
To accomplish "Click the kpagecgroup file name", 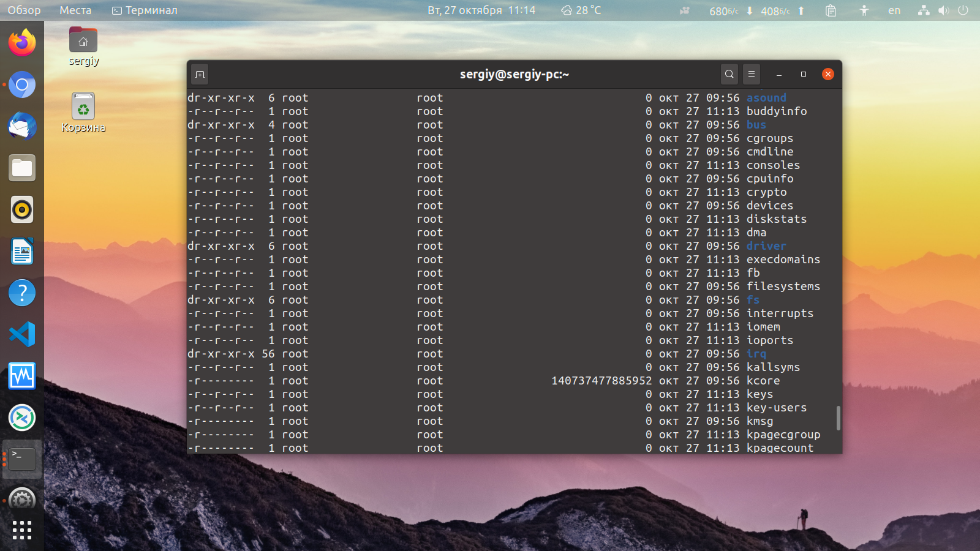I will coord(783,435).
